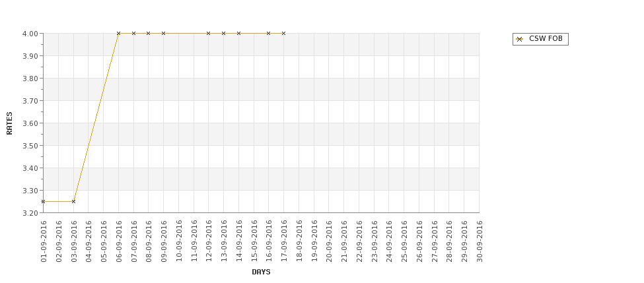Click the data point marker at 03-09-2016

coord(73,201)
